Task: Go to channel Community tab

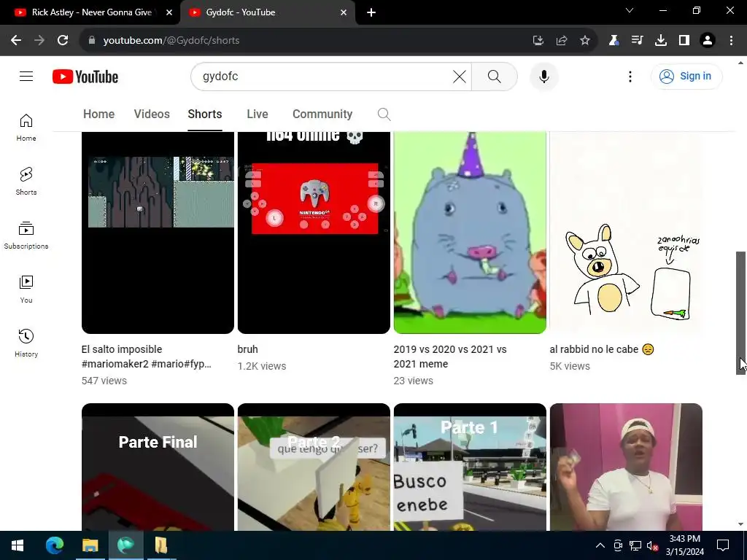Action: tap(322, 114)
